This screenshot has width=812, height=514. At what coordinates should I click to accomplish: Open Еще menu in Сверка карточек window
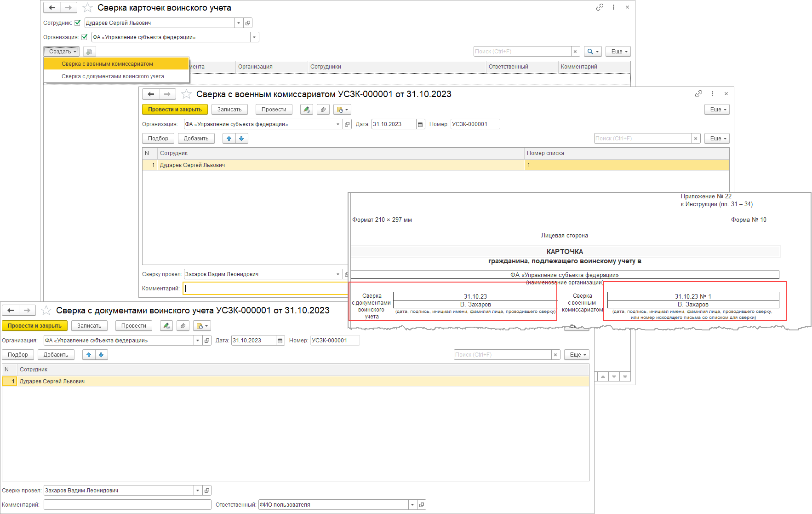tap(618, 52)
